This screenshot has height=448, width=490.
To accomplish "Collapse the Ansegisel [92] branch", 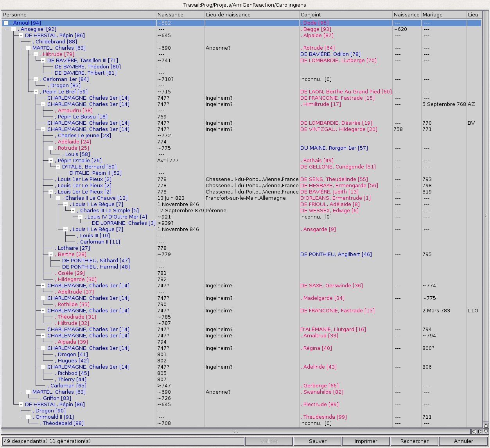I will coord(13,29).
